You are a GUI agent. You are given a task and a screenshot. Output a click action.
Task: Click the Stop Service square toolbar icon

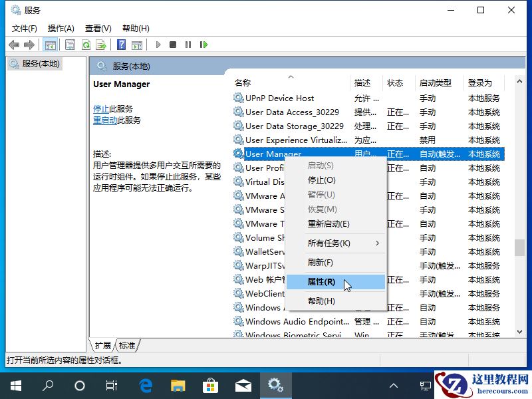click(x=173, y=45)
